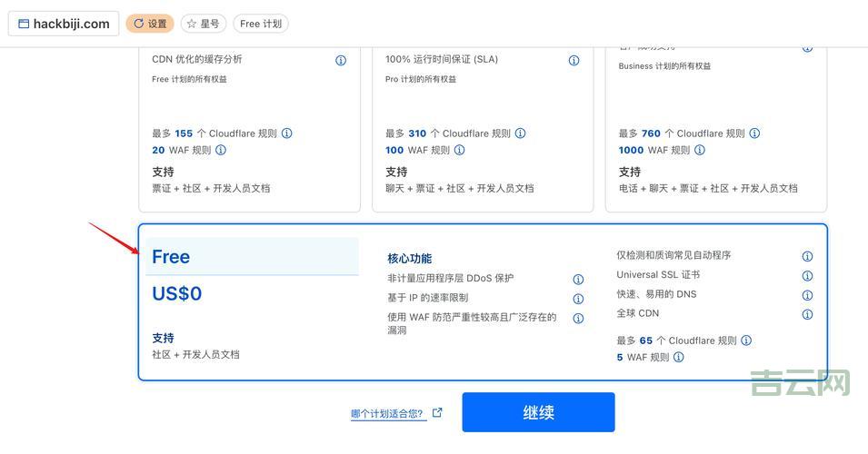Click Free 计划的所有权益 text
868x454 pixels.
189,79
